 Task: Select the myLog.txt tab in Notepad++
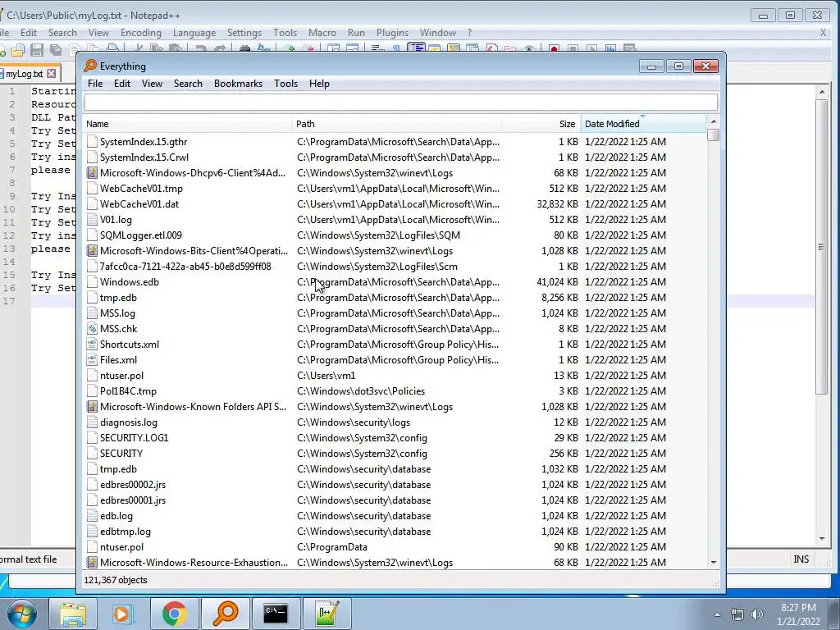click(25, 73)
